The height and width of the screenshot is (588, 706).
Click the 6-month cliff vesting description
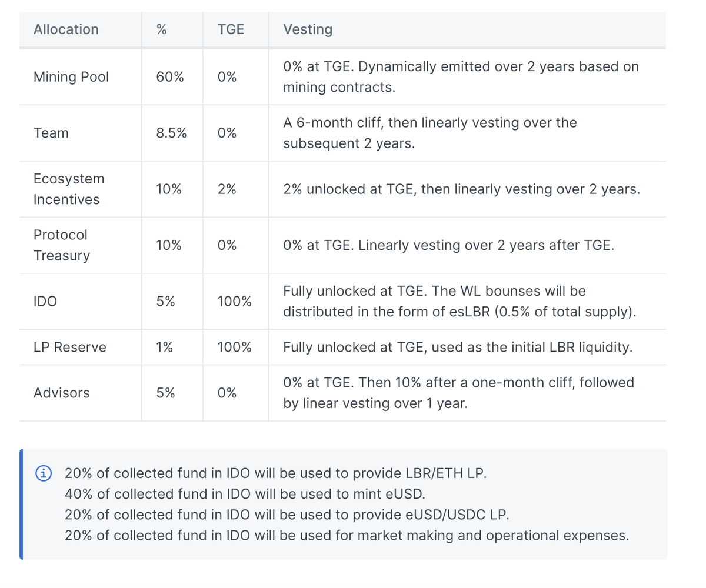[x=429, y=133]
